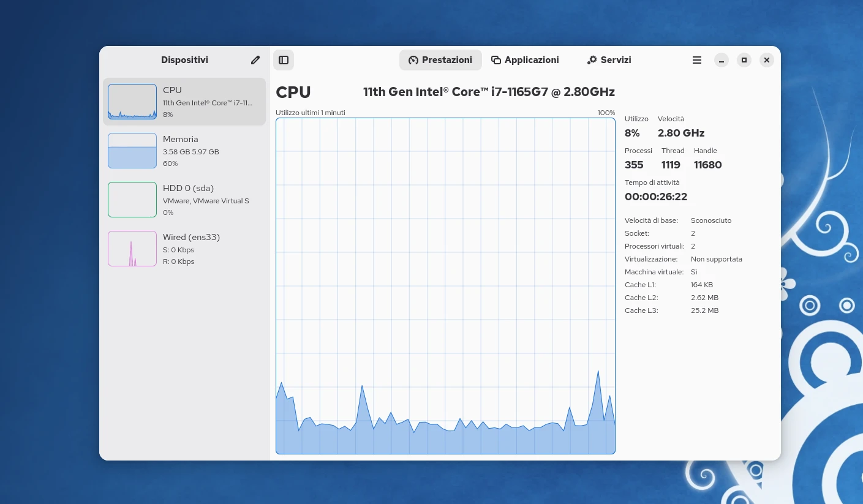863x504 pixels.
Task: Click the CPU mini usage graph thumbnail
Action: pyautogui.click(x=132, y=102)
